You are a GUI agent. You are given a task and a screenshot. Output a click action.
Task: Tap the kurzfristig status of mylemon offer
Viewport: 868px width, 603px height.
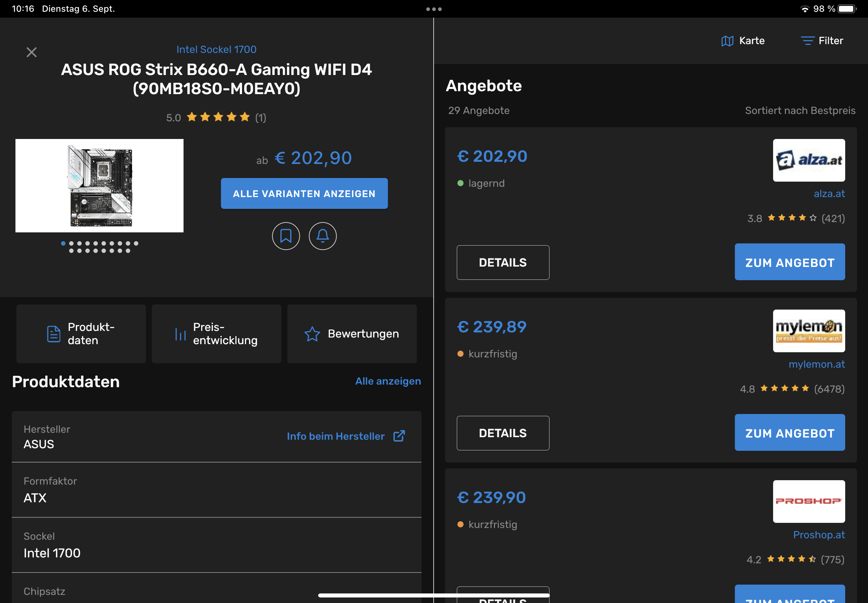[487, 354]
